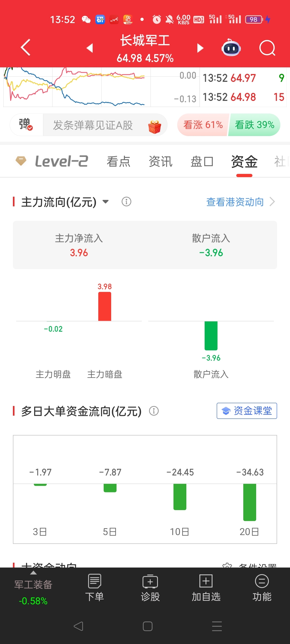
Task: Expand the 军工装备 sector panel
Action: coord(33,588)
